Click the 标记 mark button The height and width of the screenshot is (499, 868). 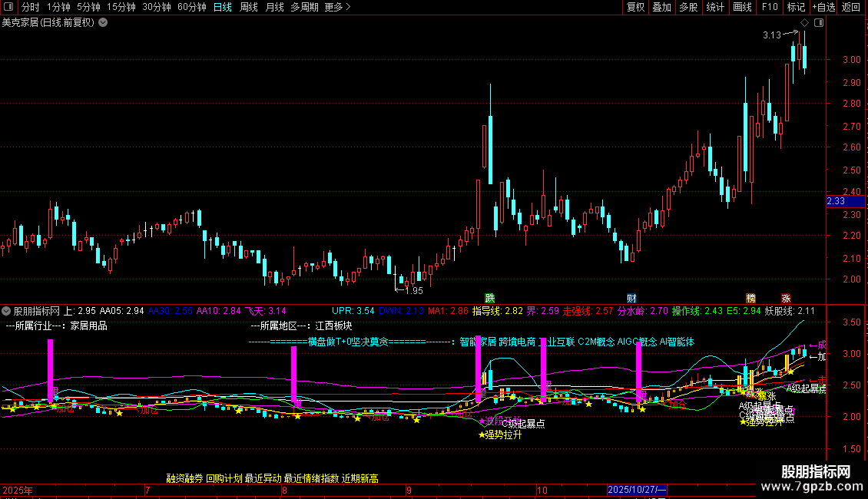tap(796, 7)
